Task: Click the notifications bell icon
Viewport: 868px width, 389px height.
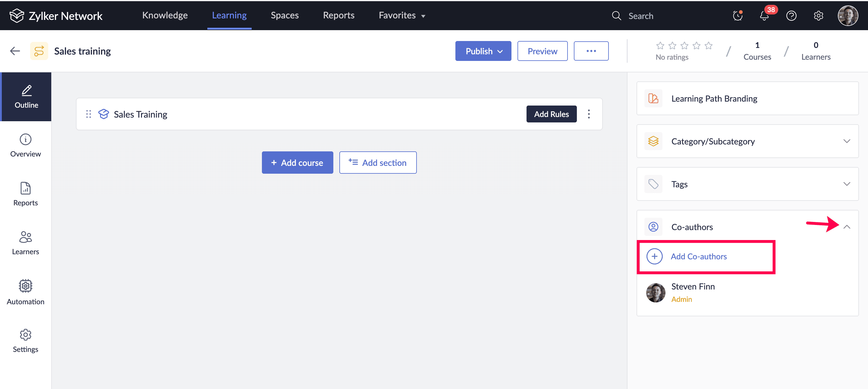Action: 764,16
